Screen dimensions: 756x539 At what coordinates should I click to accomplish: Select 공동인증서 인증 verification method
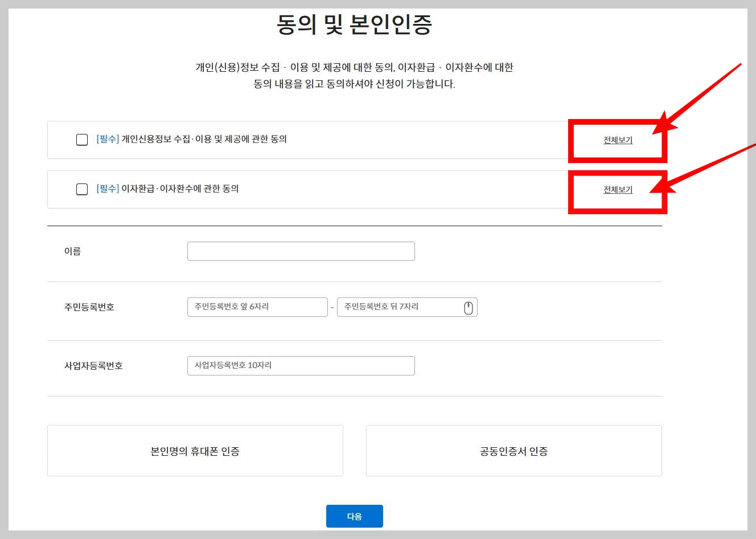513,450
